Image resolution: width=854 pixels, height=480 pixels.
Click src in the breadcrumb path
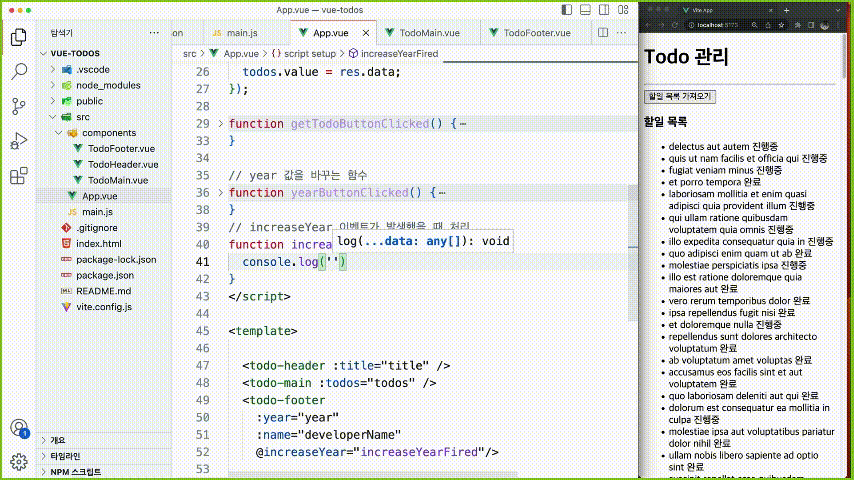point(189,53)
